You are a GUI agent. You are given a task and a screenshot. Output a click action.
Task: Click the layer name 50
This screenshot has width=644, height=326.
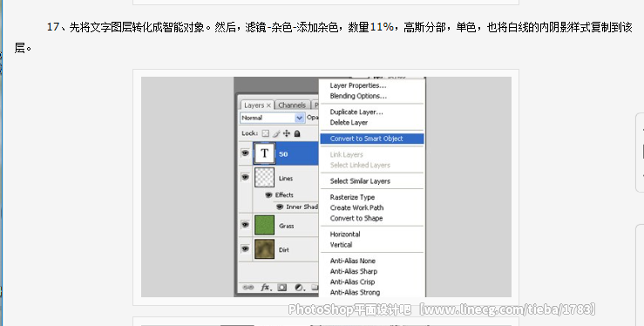coord(283,154)
